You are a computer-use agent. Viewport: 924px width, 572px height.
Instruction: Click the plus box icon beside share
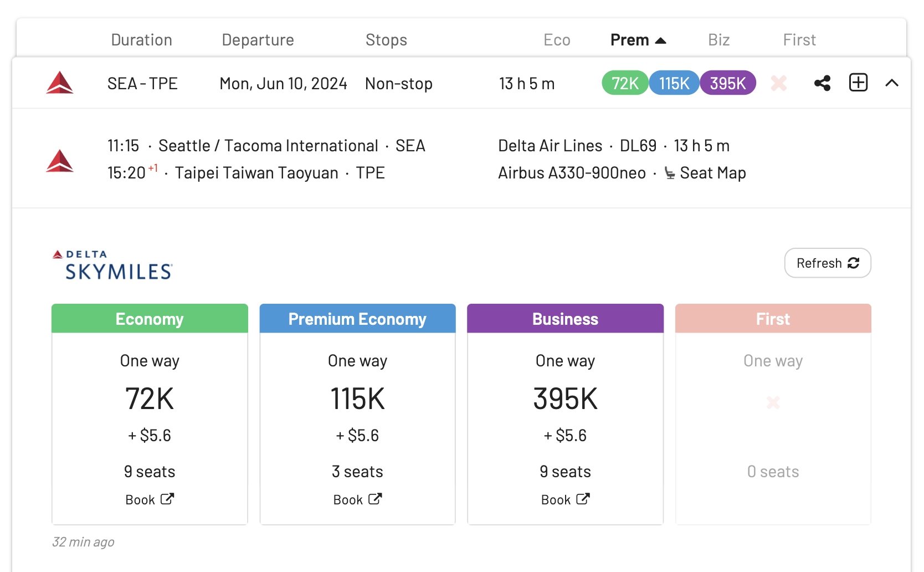pos(859,83)
